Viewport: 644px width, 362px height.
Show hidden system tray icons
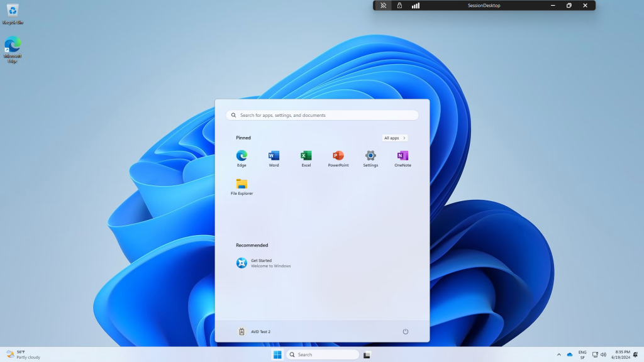[558, 354]
